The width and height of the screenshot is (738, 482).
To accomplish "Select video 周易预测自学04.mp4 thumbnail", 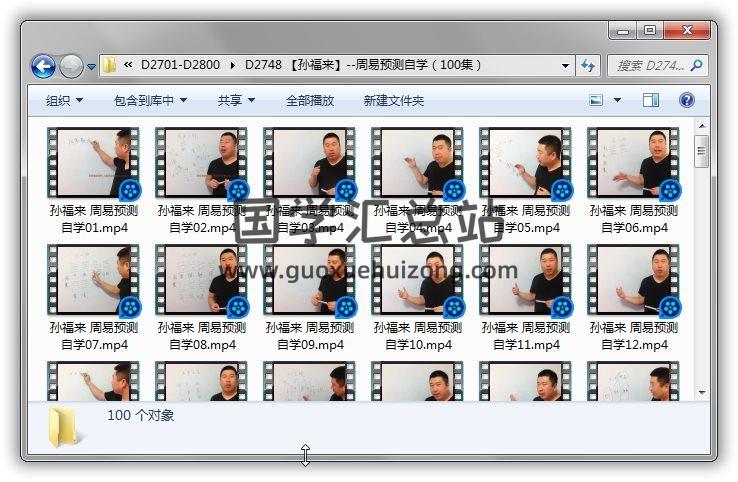I will click(x=417, y=163).
